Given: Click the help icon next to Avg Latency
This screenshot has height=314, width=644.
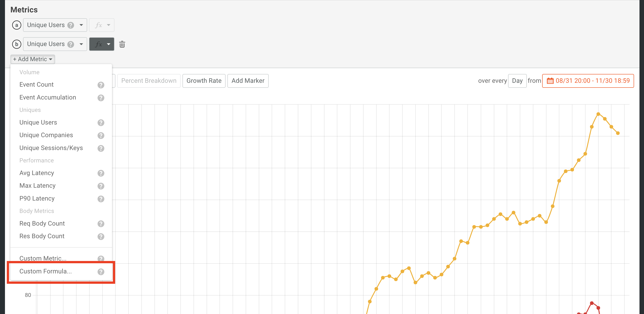Looking at the screenshot, I should point(101,173).
